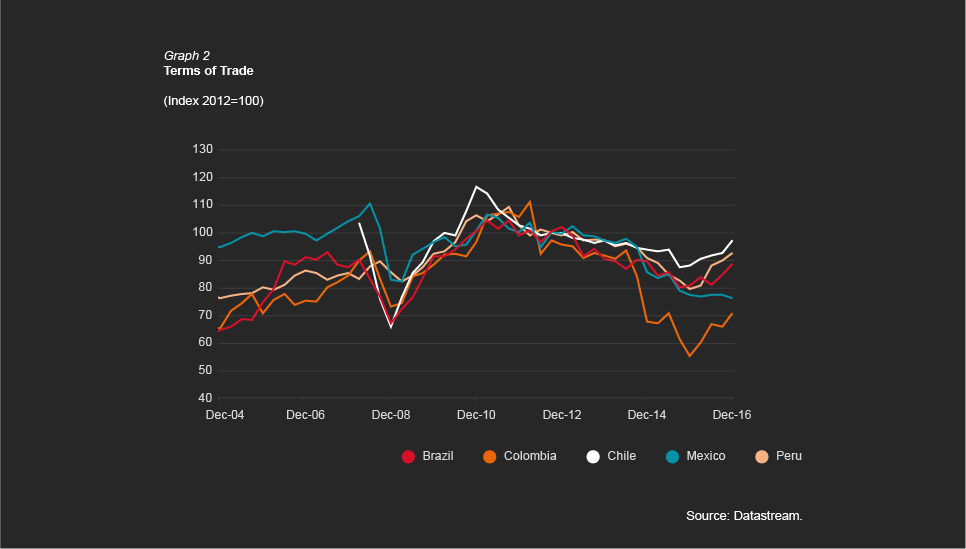Screen dimensions: 966x549
Task: Select the Peru legend text label
Action: 788,456
